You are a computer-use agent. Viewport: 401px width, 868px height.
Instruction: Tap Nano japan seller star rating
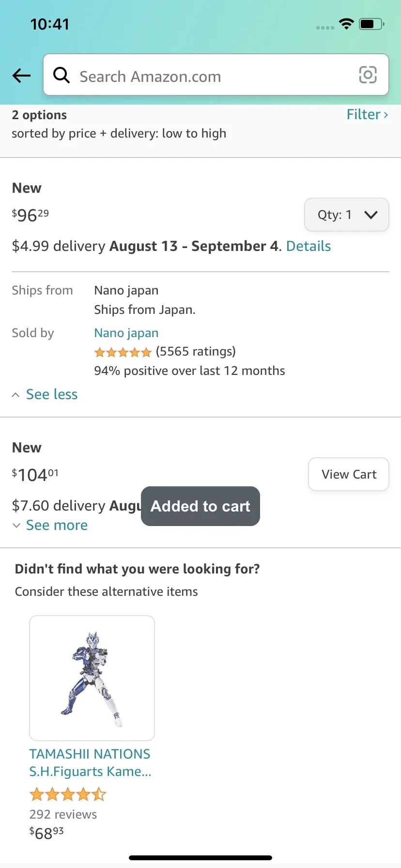pyautogui.click(x=123, y=352)
